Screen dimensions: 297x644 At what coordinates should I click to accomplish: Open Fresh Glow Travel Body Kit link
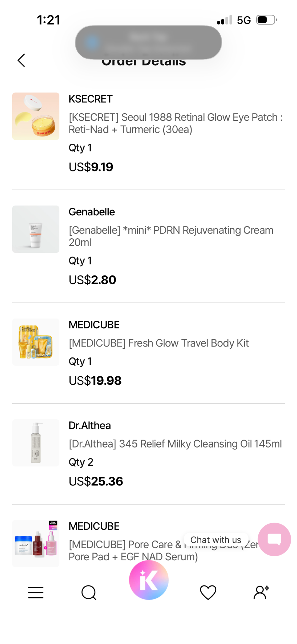[x=159, y=343]
